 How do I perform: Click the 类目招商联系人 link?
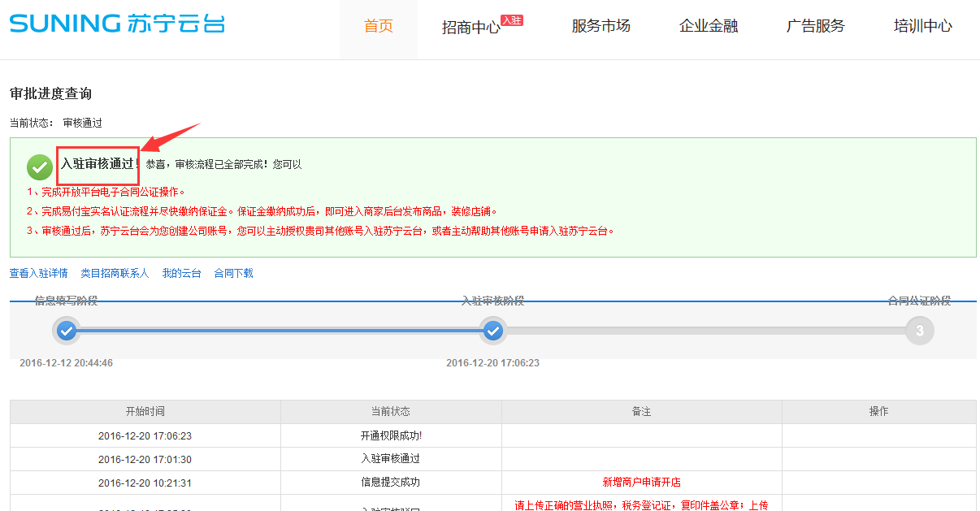click(115, 273)
